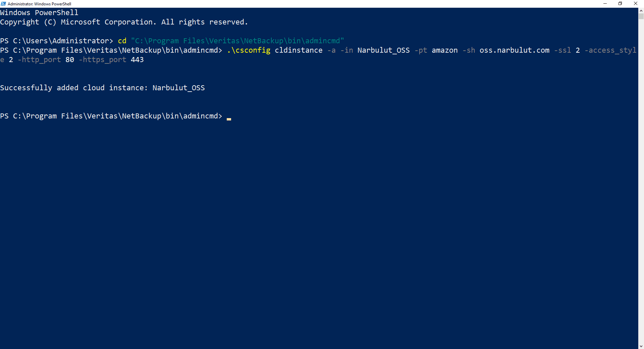Click the 'cldinstance' argument text
This screenshot has height=349, width=644.
299,50
